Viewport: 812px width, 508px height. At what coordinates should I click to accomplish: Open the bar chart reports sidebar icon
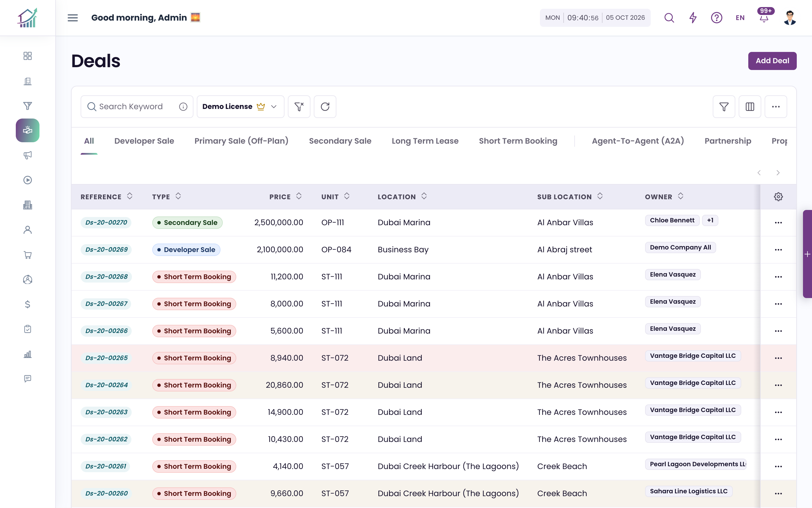click(28, 354)
